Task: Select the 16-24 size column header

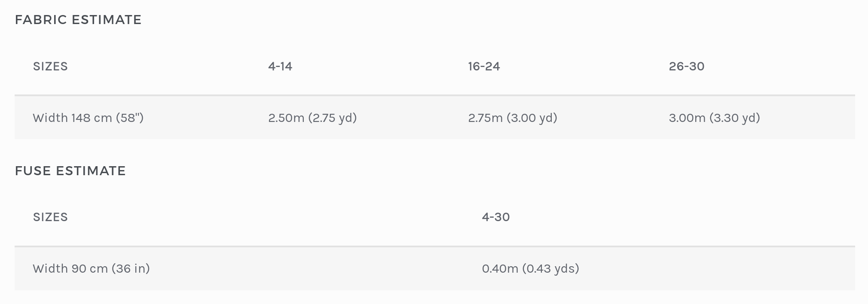Action: (x=484, y=67)
